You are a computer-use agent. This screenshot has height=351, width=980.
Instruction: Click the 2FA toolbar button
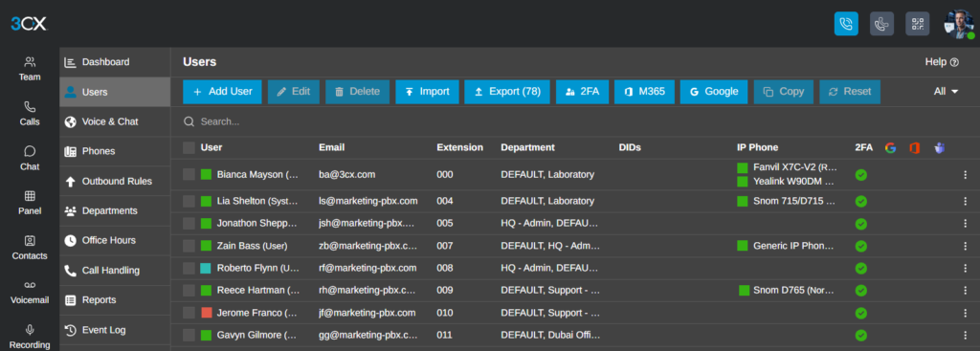[x=582, y=92]
